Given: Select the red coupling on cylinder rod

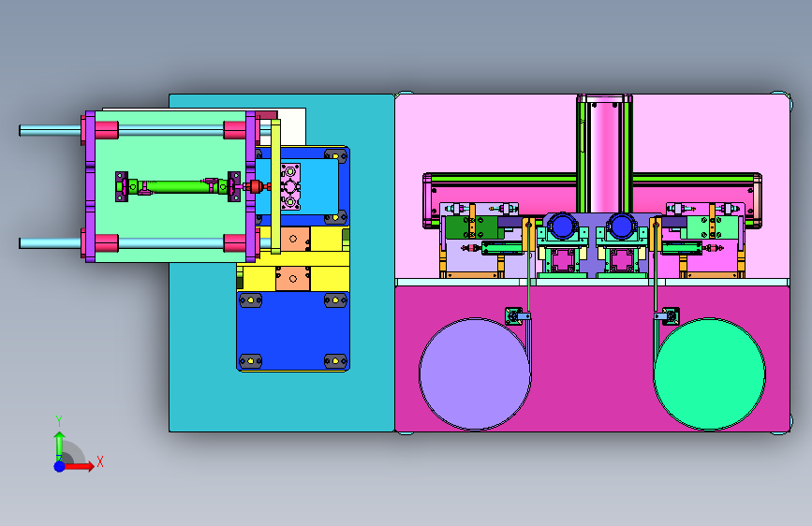Looking at the screenshot, I should [256, 186].
